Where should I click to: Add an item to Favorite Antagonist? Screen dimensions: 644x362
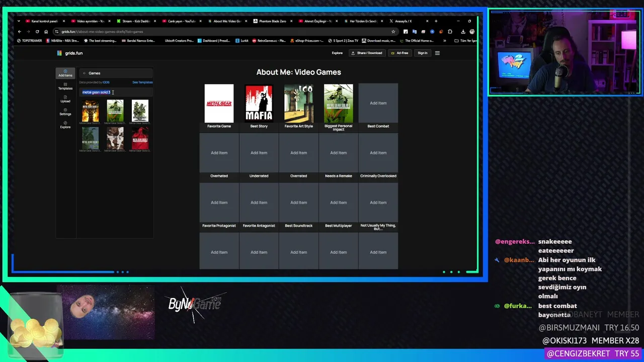[x=259, y=203]
